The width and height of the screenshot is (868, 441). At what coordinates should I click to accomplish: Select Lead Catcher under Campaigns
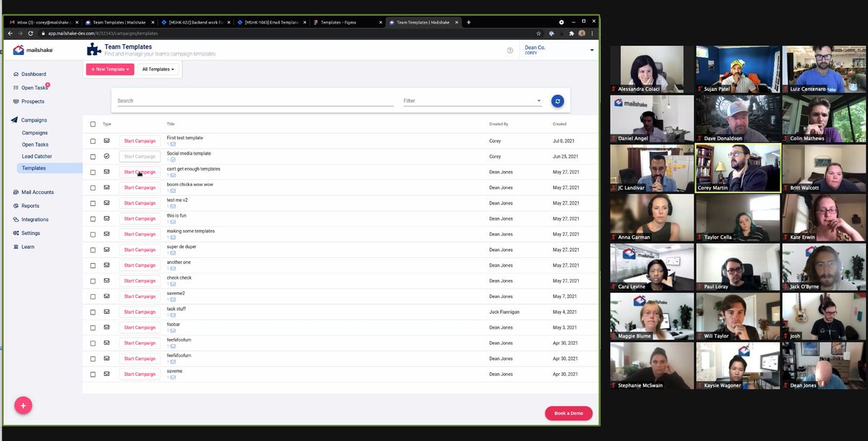click(37, 156)
